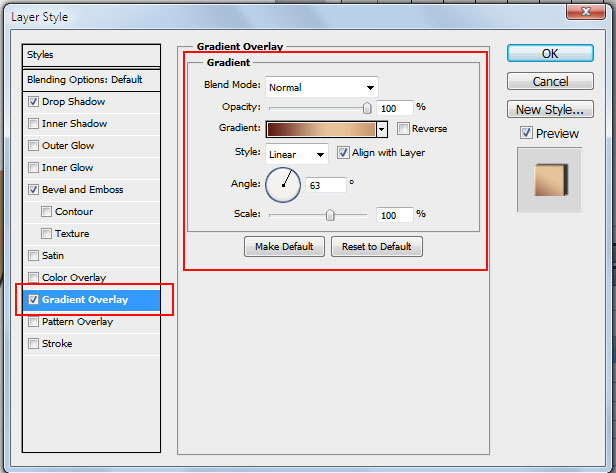Viewport: 616px width, 473px height.
Task: Click the New Style button
Action: click(x=550, y=110)
